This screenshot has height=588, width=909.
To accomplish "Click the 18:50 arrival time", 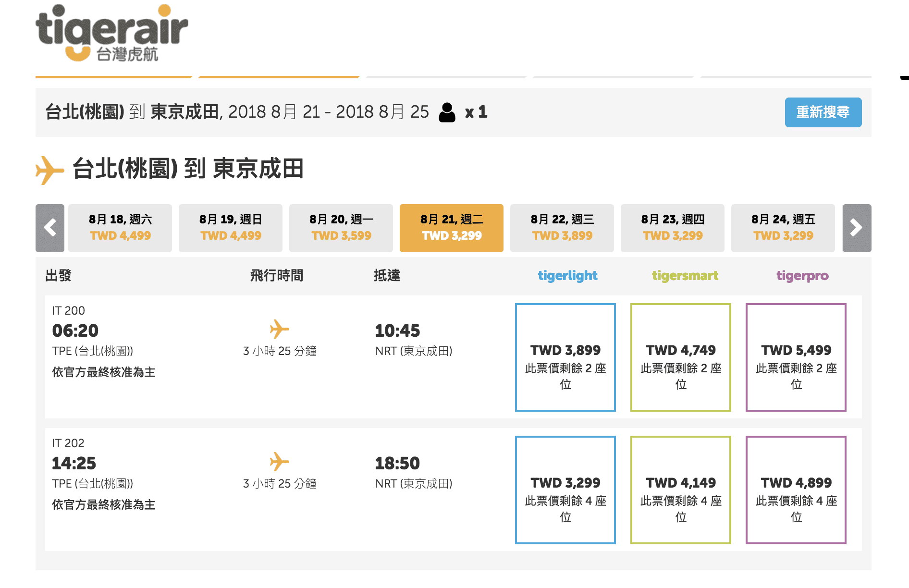I will coord(397,463).
